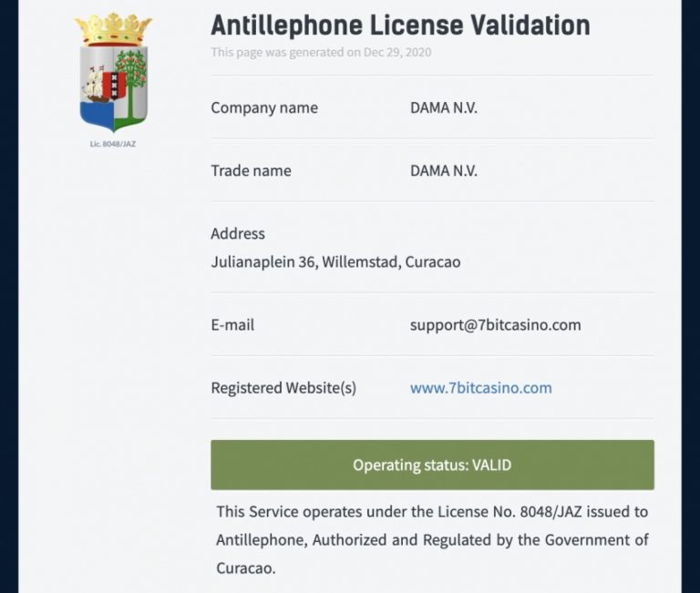Click the Registered Website(s) label
The height and width of the screenshot is (593, 700).
click(283, 388)
